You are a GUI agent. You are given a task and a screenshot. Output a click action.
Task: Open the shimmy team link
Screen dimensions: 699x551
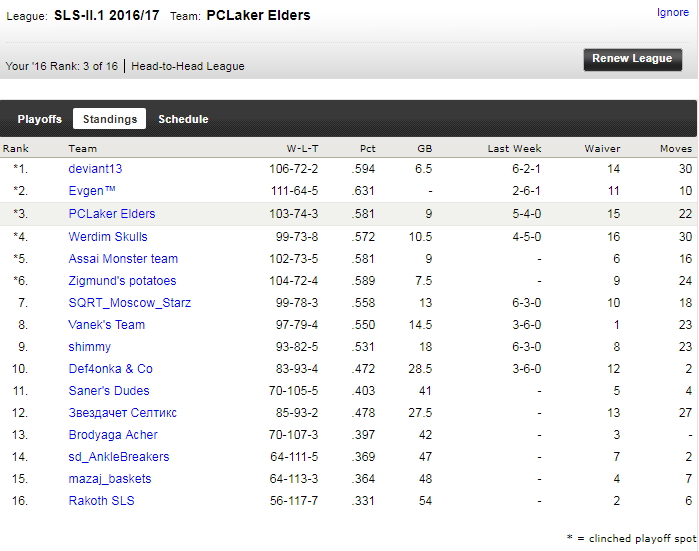point(90,347)
